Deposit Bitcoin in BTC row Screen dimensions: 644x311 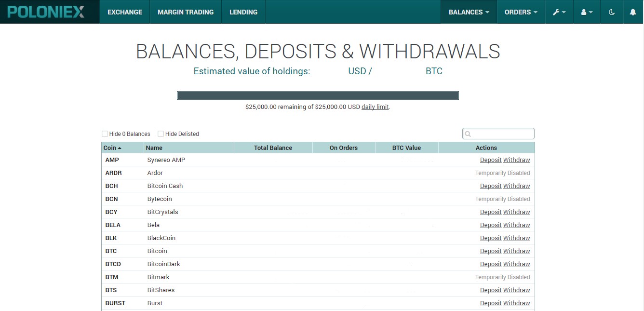pyautogui.click(x=491, y=251)
